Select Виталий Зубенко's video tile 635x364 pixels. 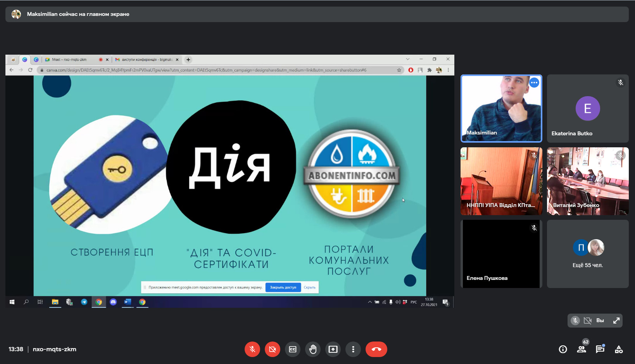point(588,181)
